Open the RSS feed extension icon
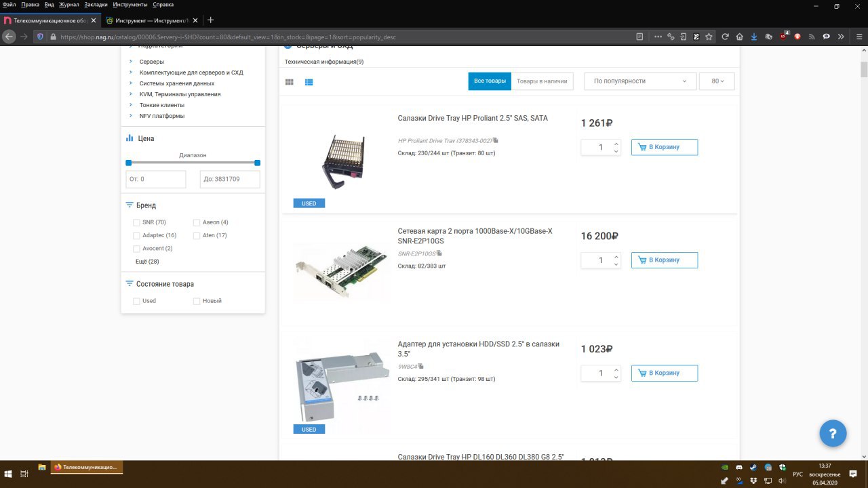This screenshot has width=868, height=488. pos(812,37)
